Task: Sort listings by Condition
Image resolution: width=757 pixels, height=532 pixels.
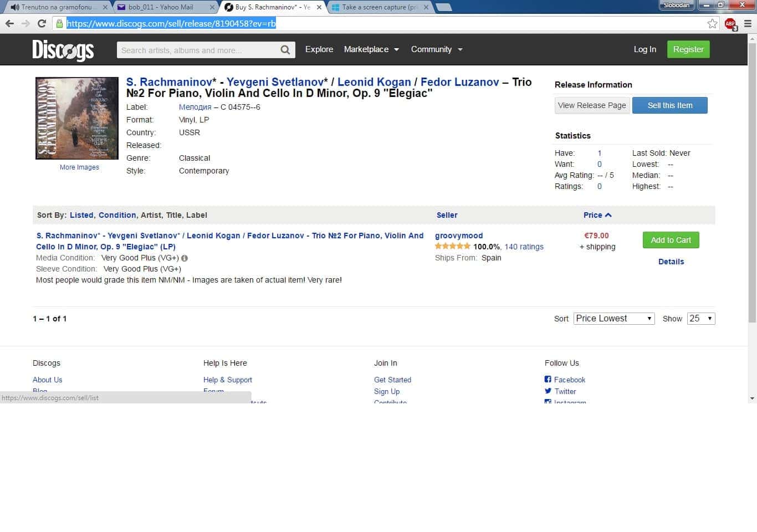Action: [117, 215]
